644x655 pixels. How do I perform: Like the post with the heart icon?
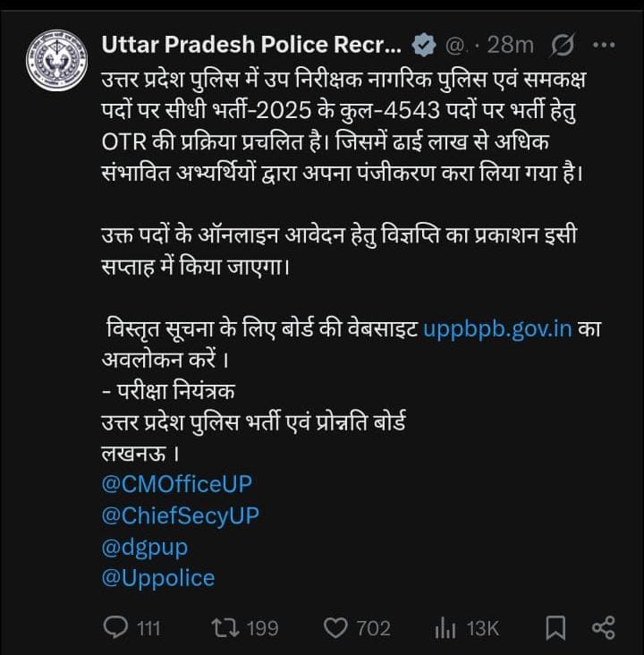coord(335,628)
